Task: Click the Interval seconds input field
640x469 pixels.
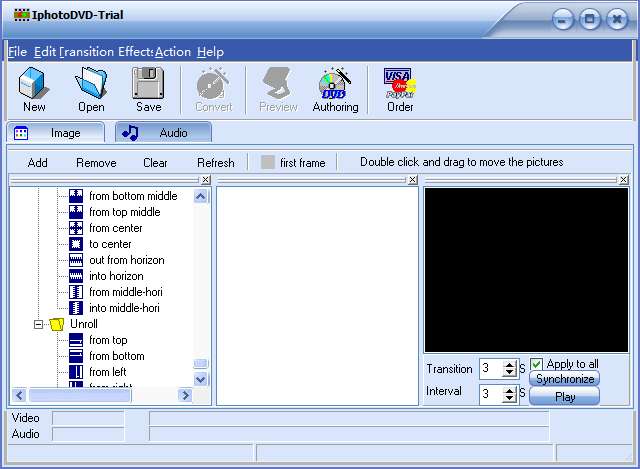Action: [492, 394]
